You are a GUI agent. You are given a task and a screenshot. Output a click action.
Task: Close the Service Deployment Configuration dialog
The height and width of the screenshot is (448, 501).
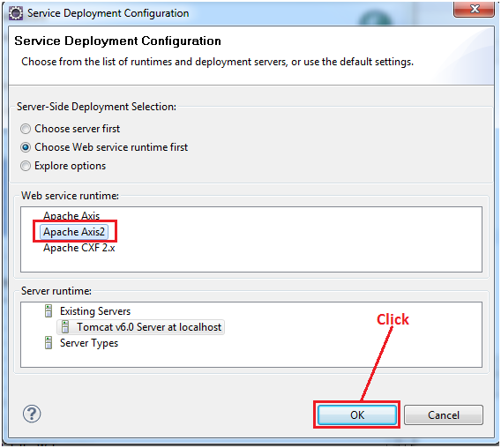tap(474, 9)
